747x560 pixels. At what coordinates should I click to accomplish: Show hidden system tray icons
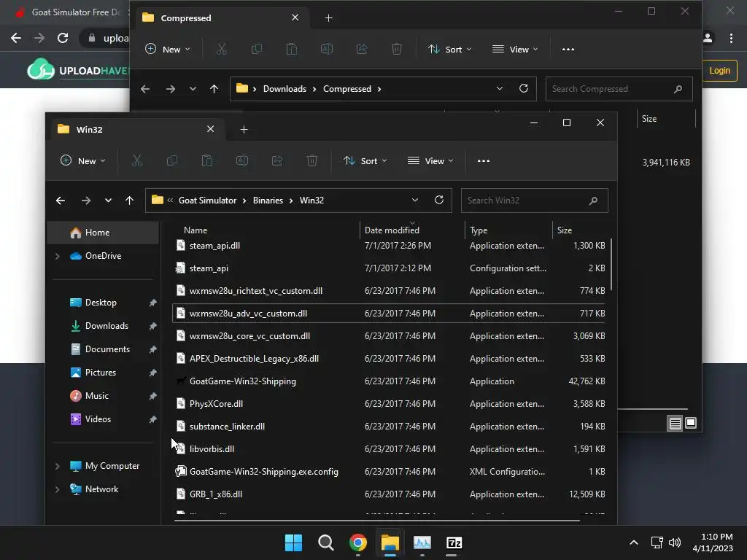click(634, 542)
